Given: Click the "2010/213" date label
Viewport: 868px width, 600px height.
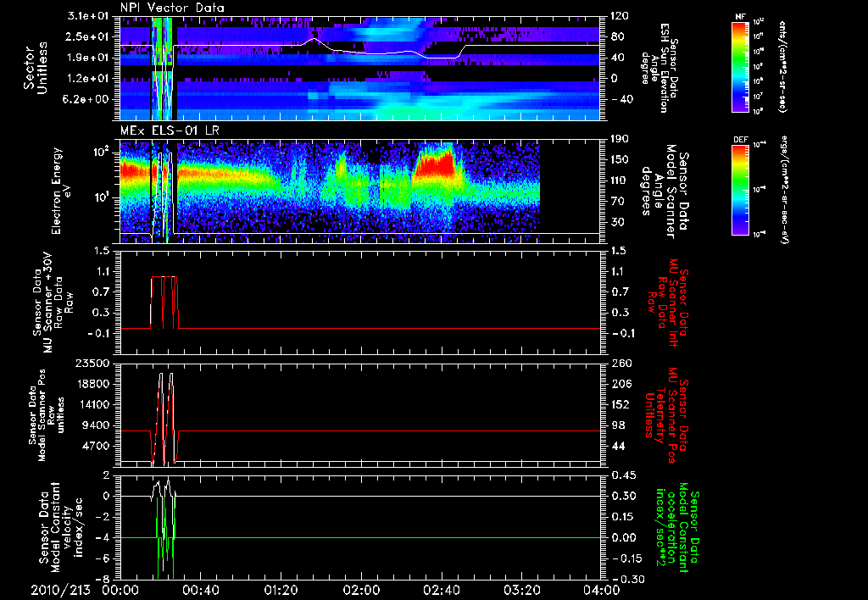Looking at the screenshot, I should coord(60,591).
